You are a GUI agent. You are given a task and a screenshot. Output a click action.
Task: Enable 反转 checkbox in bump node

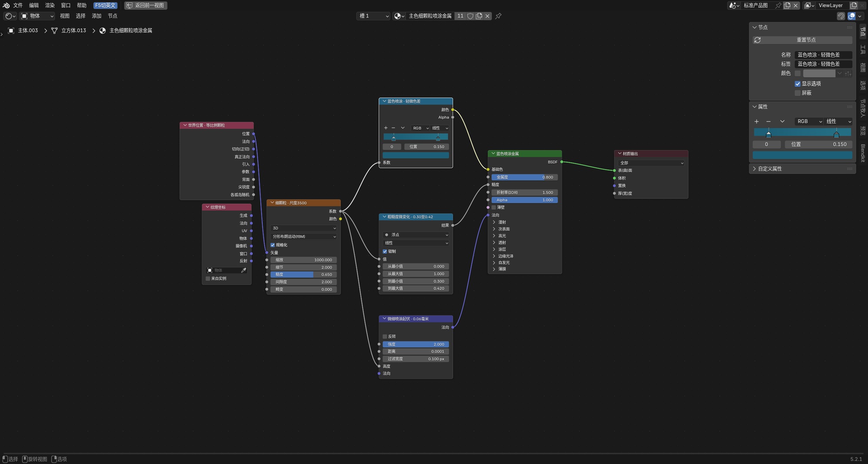385,337
